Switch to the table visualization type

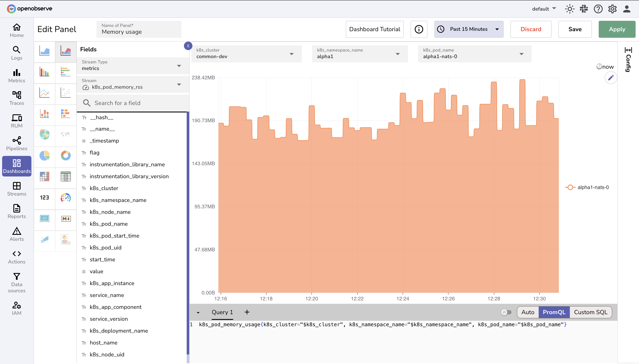pos(66,176)
